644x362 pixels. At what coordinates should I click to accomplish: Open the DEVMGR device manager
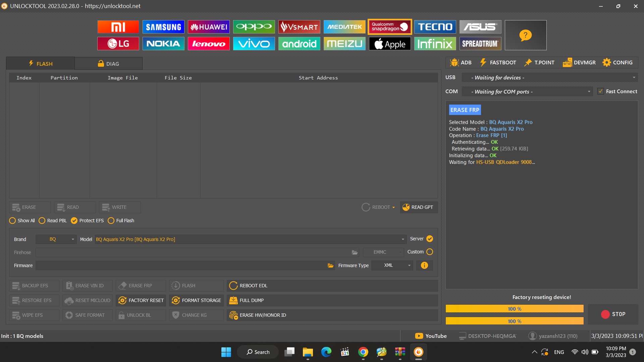click(579, 62)
